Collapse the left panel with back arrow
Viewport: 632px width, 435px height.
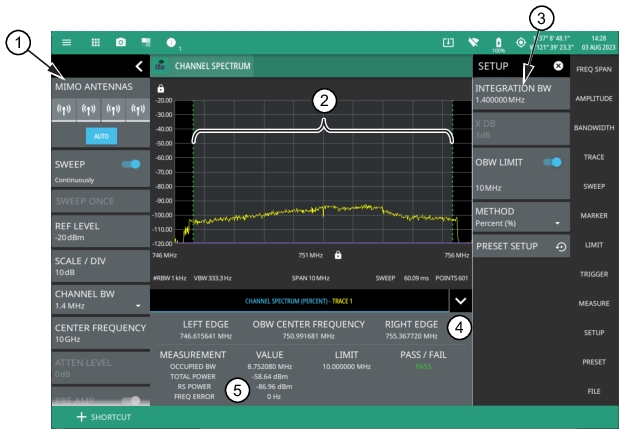[138, 66]
